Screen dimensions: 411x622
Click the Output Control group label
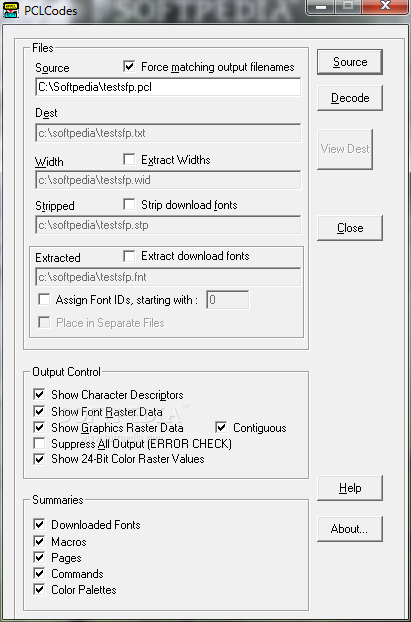(x=67, y=372)
